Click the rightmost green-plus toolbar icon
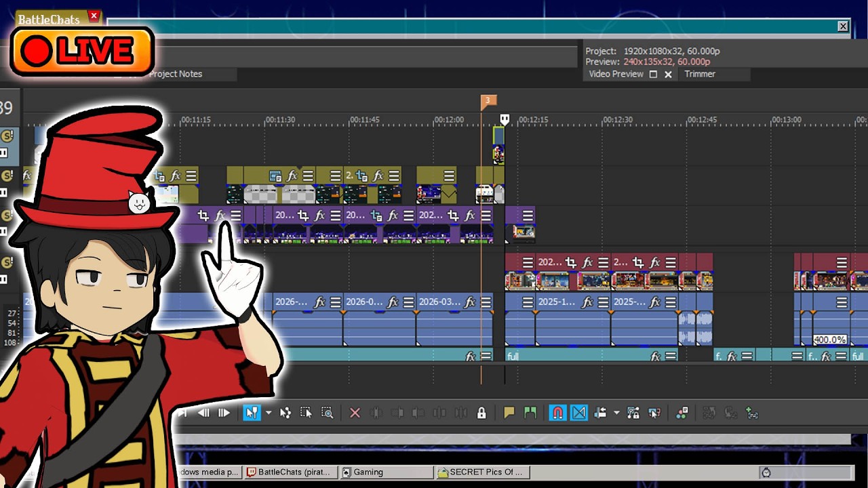 (751, 413)
